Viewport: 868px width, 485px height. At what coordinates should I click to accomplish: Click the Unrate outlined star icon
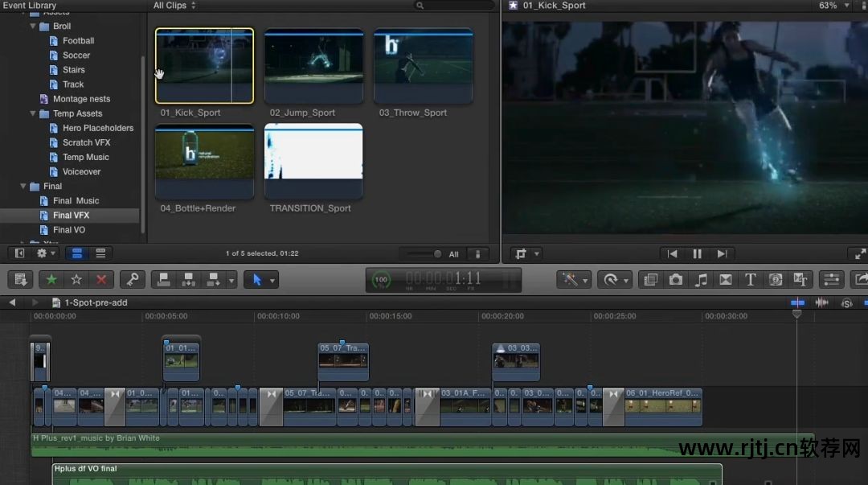pos(76,280)
